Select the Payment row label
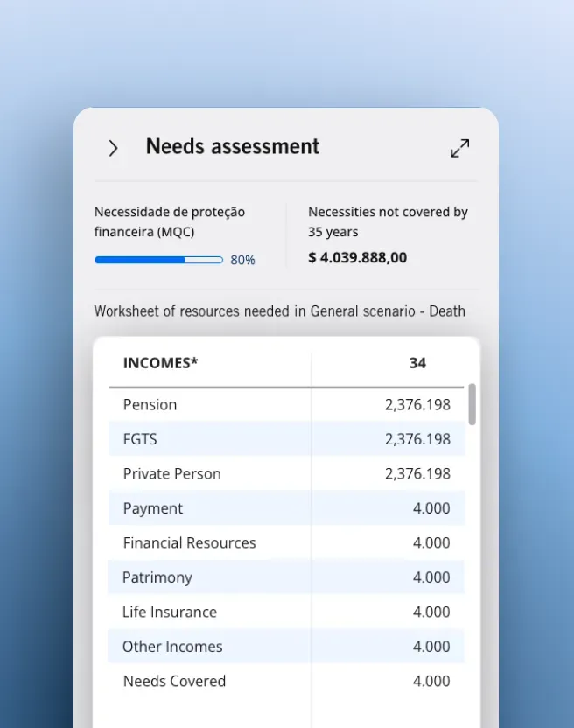 pyautogui.click(x=153, y=509)
